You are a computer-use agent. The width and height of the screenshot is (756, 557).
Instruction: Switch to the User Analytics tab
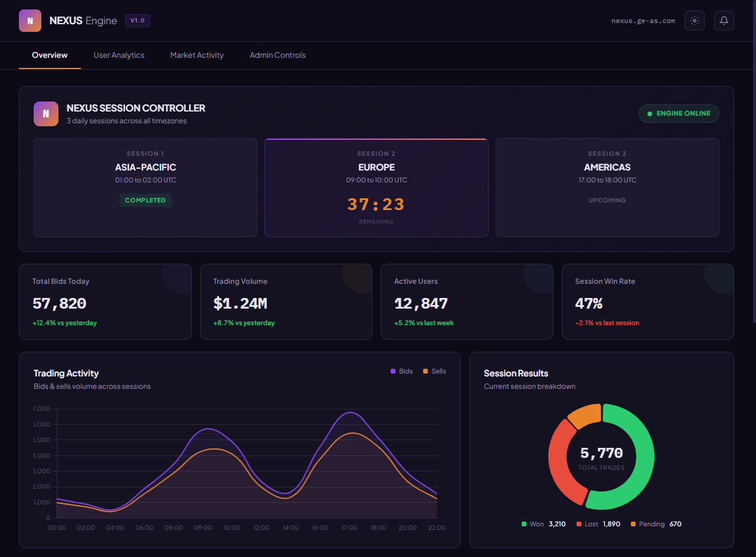point(119,55)
